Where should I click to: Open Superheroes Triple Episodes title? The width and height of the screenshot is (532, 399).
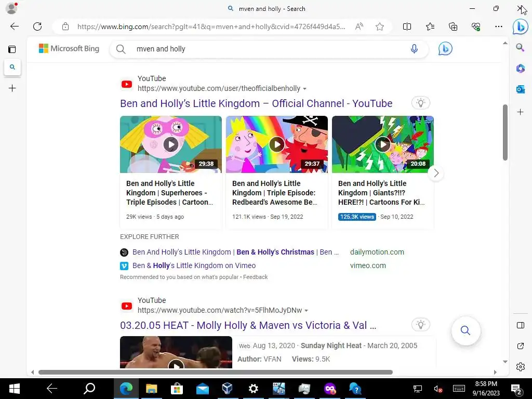tap(170, 193)
